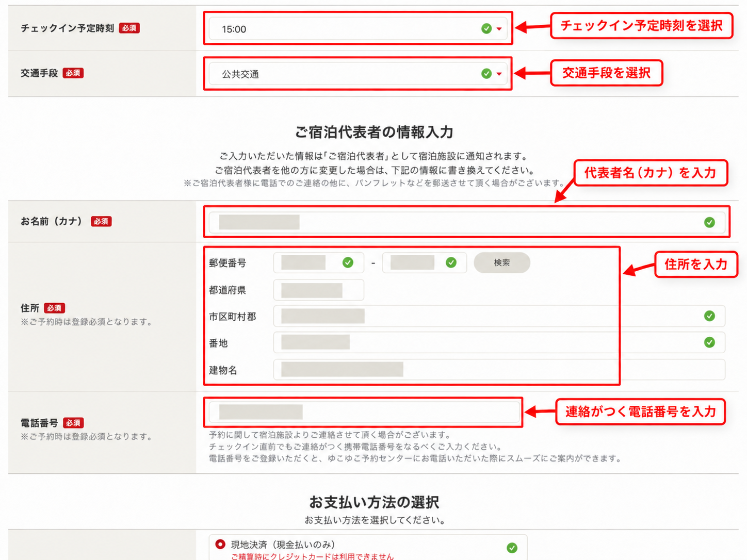
Task: Click the green checkmark beside 15:00
Action: [x=486, y=29]
